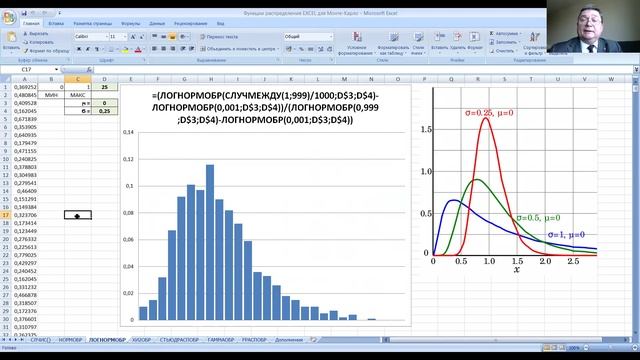
Task: Click the increase font size icon
Action: (133, 37)
